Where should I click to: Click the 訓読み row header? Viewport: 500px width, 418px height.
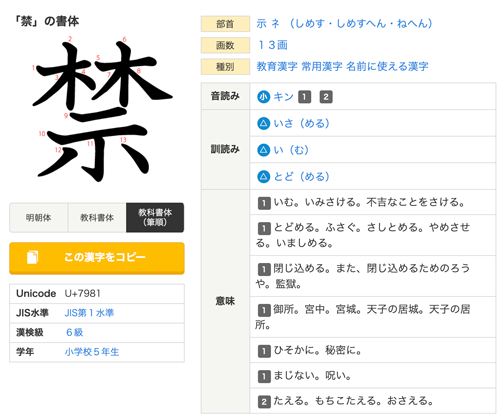225,149
